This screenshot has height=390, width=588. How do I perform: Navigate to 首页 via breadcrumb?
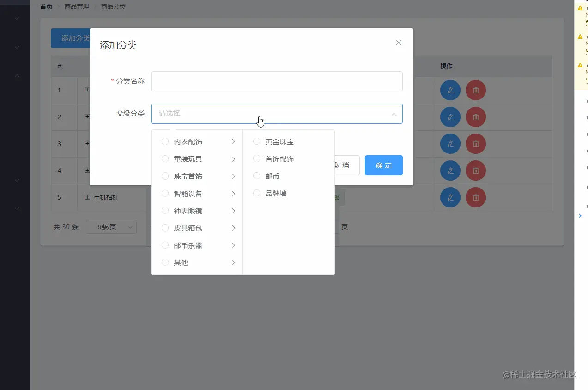(46, 6)
